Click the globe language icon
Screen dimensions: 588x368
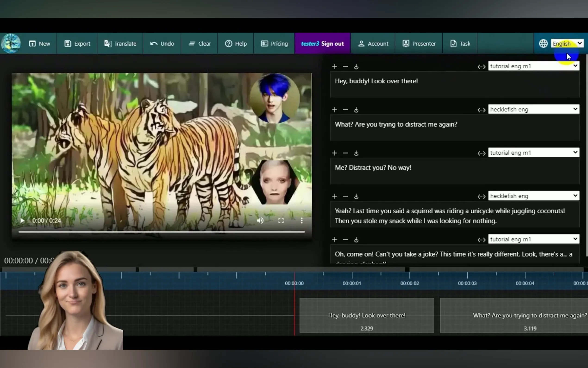point(543,44)
